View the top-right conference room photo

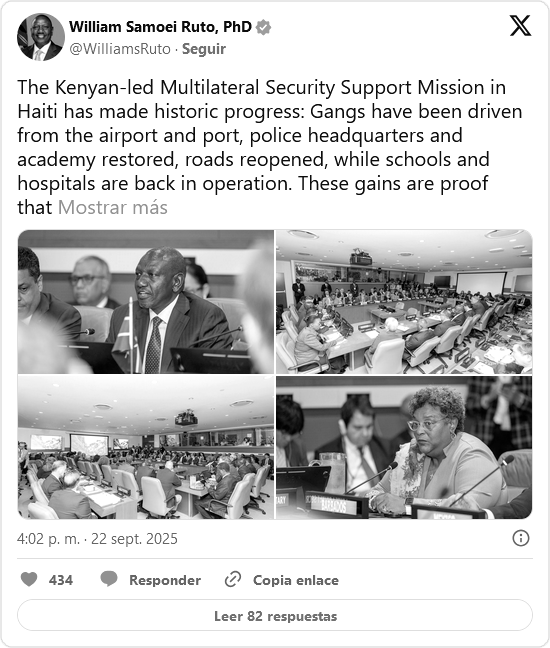point(404,302)
